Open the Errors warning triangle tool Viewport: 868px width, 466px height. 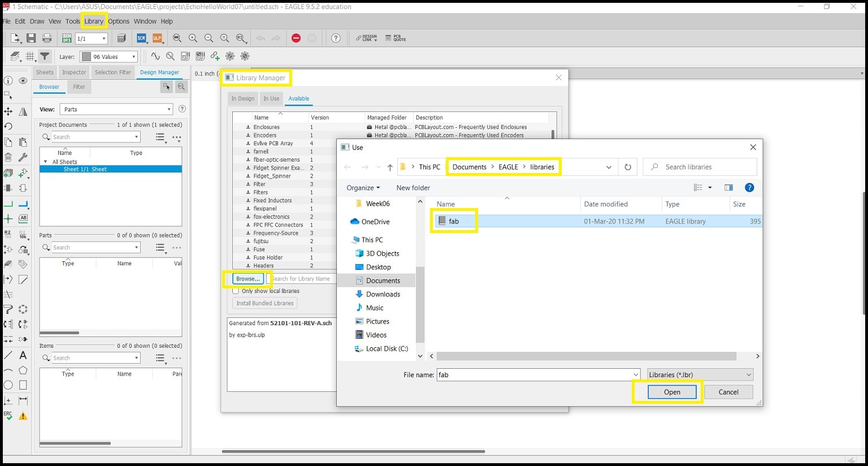tap(23, 416)
